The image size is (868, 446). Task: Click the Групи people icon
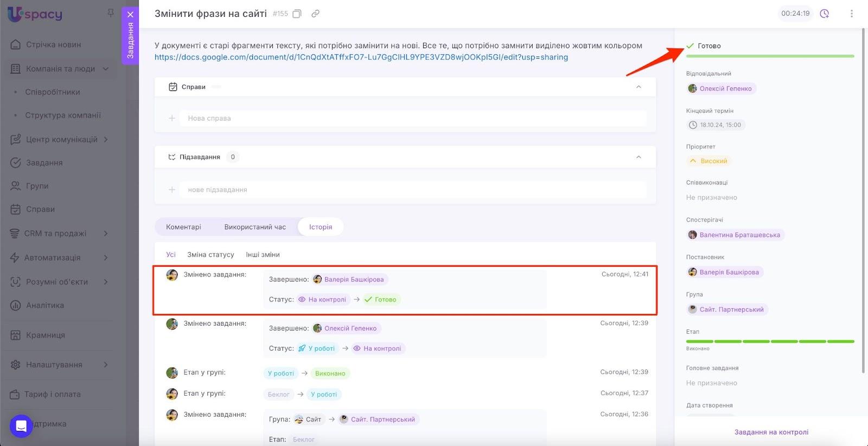[16, 186]
